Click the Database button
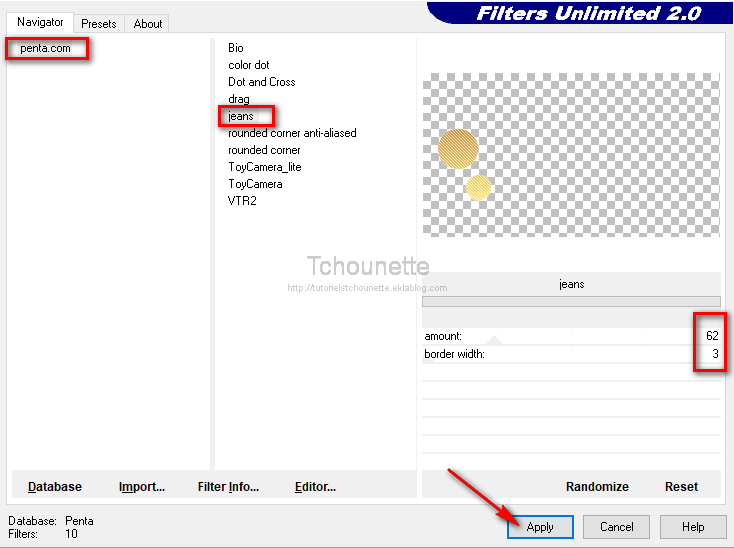The height and width of the screenshot is (548, 734). coord(55,487)
